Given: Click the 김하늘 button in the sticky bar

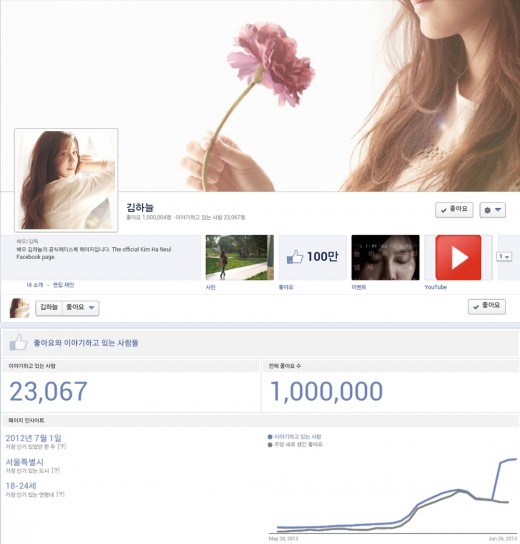Looking at the screenshot, I should pyautogui.click(x=49, y=308).
